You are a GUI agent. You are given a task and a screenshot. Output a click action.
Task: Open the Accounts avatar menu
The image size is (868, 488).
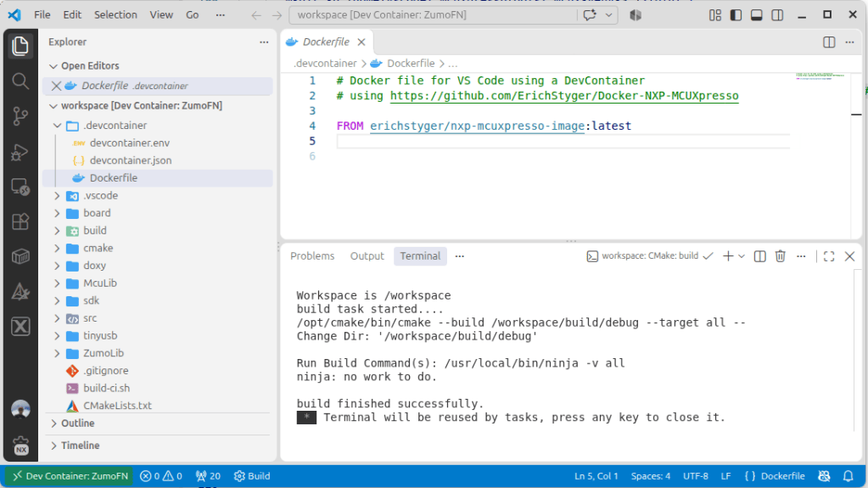point(20,410)
